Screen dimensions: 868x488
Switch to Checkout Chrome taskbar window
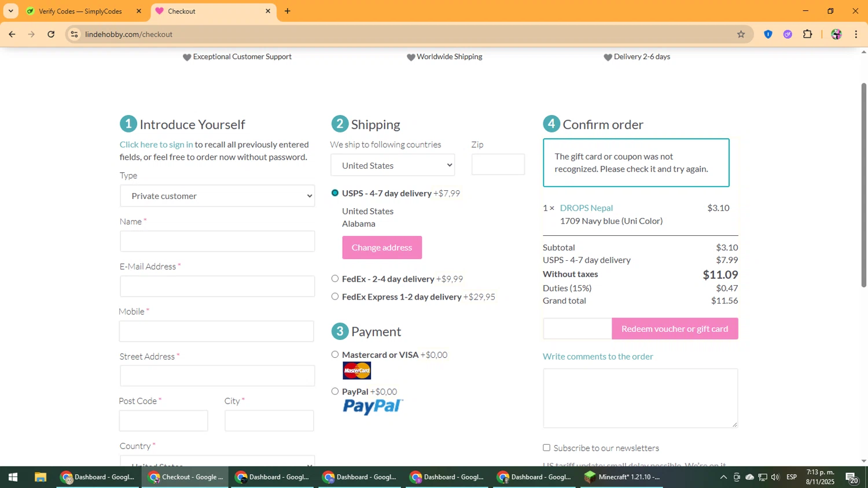pyautogui.click(x=185, y=477)
